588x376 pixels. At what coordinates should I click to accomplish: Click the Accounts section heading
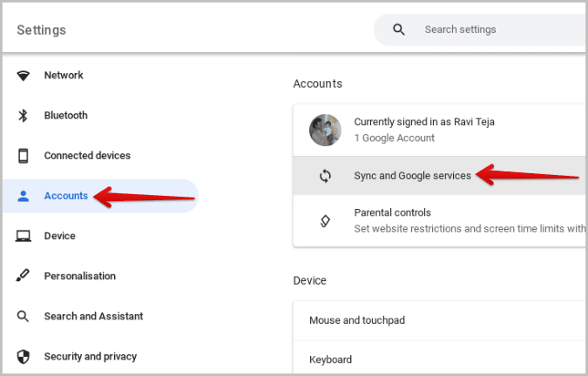click(x=318, y=84)
